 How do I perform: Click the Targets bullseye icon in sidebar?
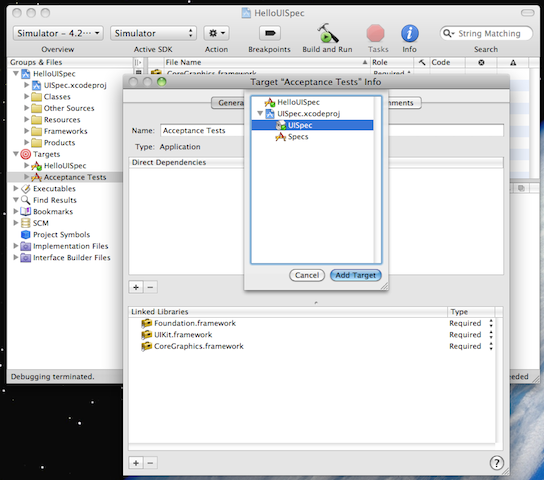(x=26, y=154)
